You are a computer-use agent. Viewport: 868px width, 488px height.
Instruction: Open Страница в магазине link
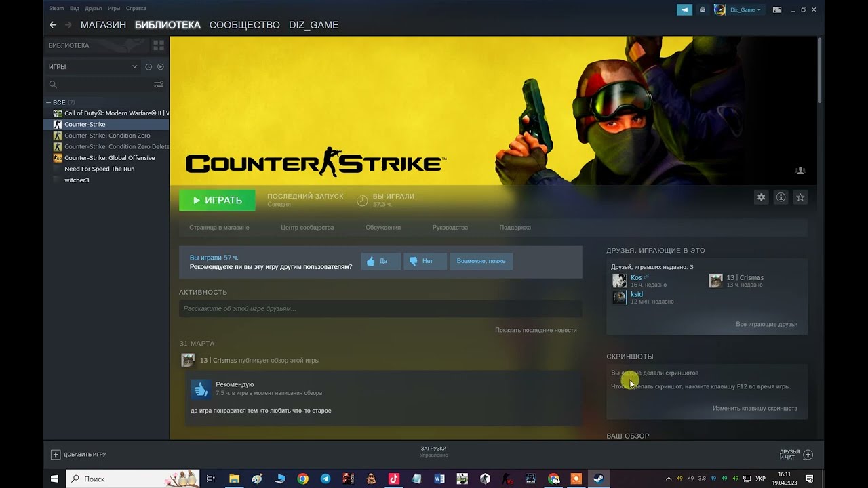click(x=219, y=228)
